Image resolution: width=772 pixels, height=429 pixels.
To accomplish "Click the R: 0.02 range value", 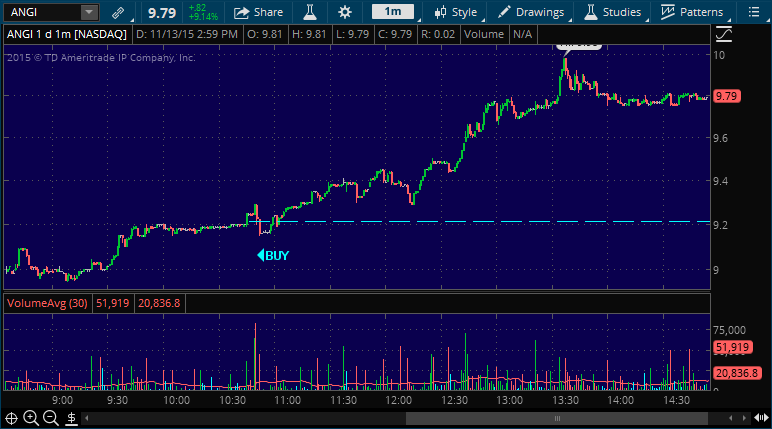I will (438, 34).
